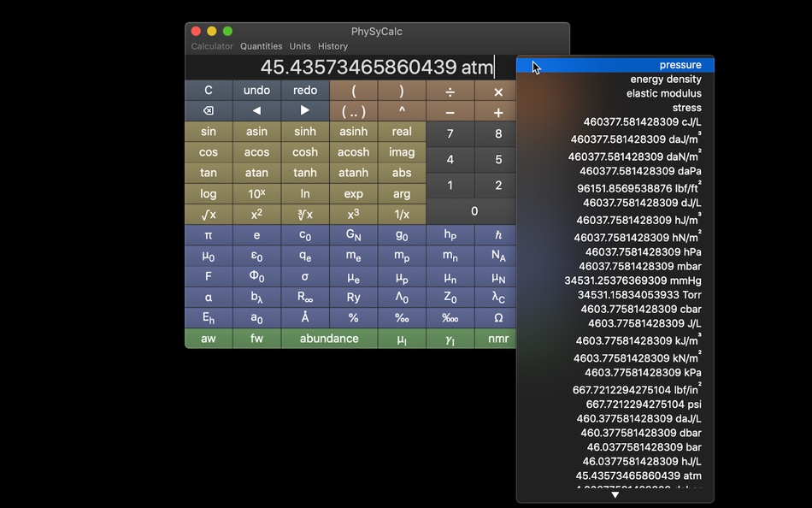Viewport: 812px width, 508px height.
Task: Move cursor left with the left arrow key
Action: click(x=256, y=110)
